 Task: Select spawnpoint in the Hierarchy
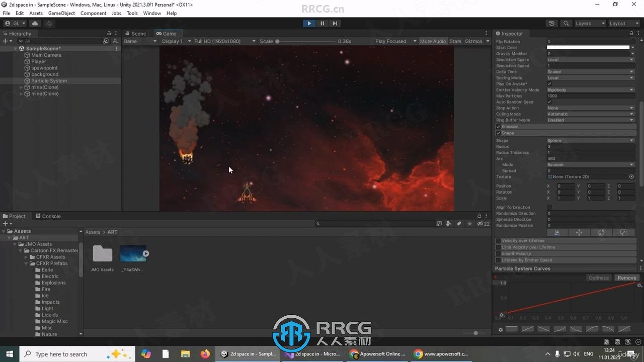pos(44,68)
